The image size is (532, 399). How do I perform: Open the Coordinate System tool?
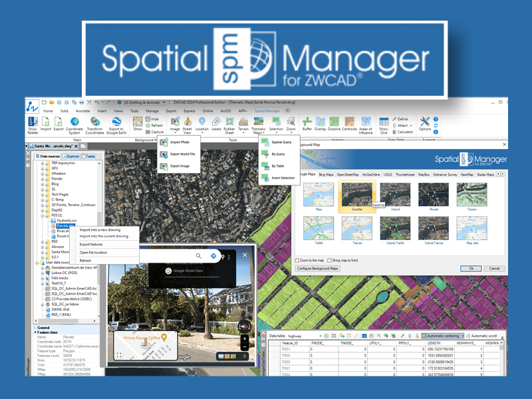coord(74,124)
